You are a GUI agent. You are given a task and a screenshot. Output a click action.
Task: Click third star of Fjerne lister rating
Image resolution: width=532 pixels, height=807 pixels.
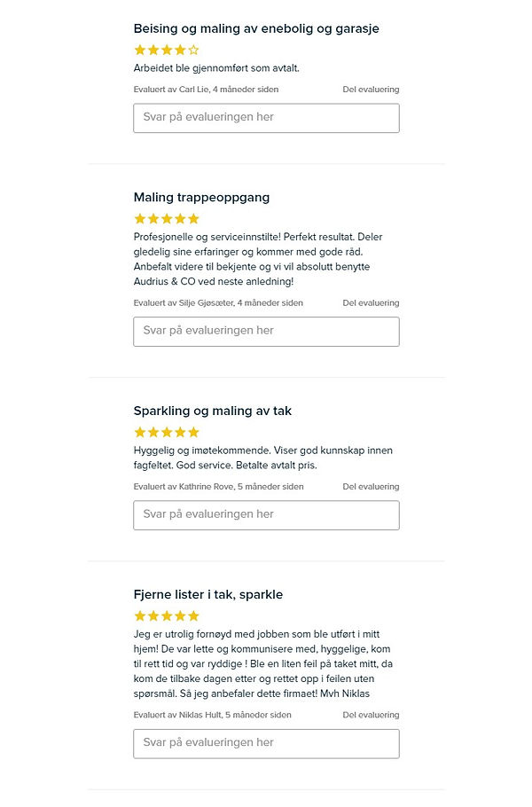[x=167, y=616]
